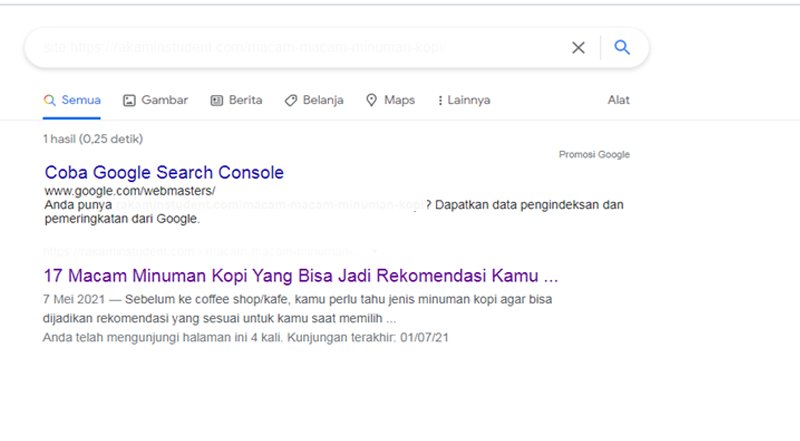This screenshot has width=800, height=441.
Task: Go to the Belanja tab
Action: [x=314, y=100]
